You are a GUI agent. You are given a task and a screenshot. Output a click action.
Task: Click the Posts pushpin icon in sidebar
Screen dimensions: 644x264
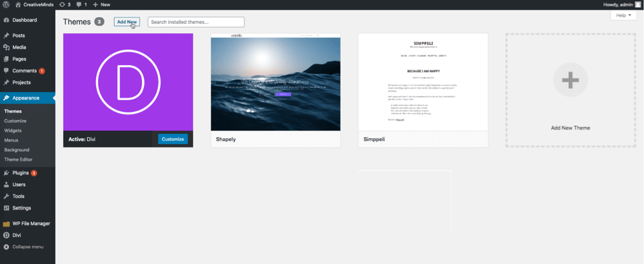(x=6, y=36)
